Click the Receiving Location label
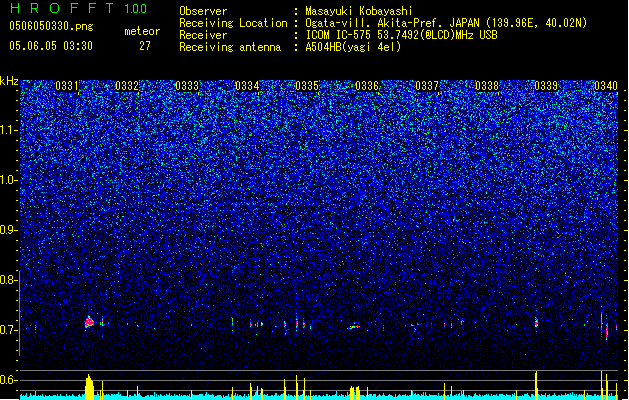629x400 pixels. [233, 23]
